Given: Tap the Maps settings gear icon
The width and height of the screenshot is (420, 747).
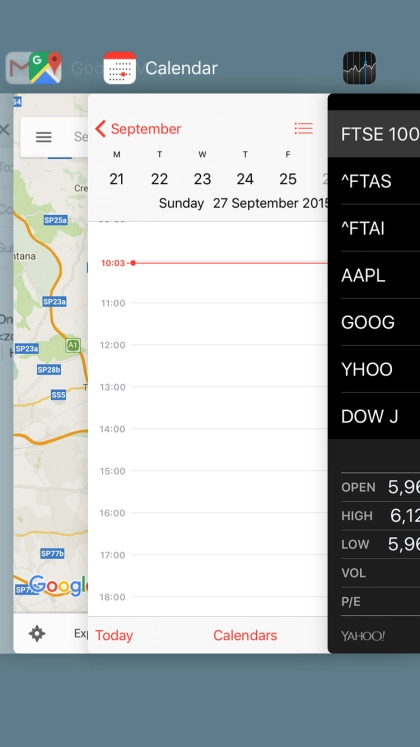Looking at the screenshot, I should coord(37,634).
